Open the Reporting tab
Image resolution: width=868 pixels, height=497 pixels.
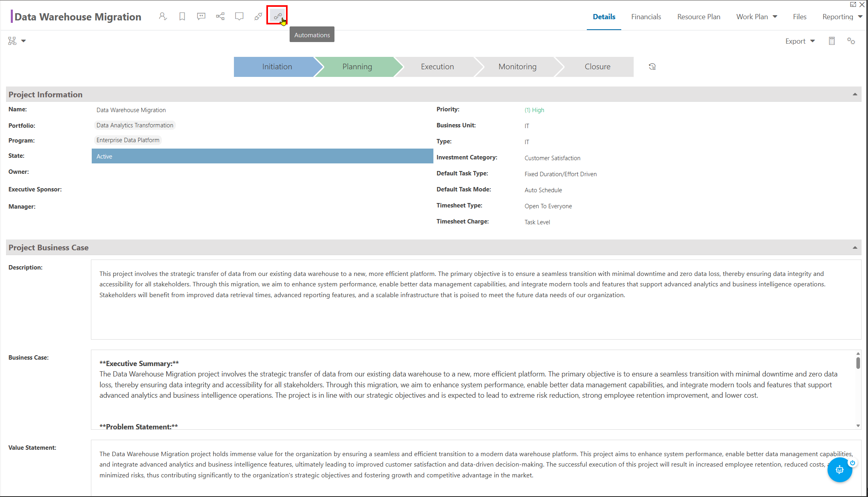point(838,17)
